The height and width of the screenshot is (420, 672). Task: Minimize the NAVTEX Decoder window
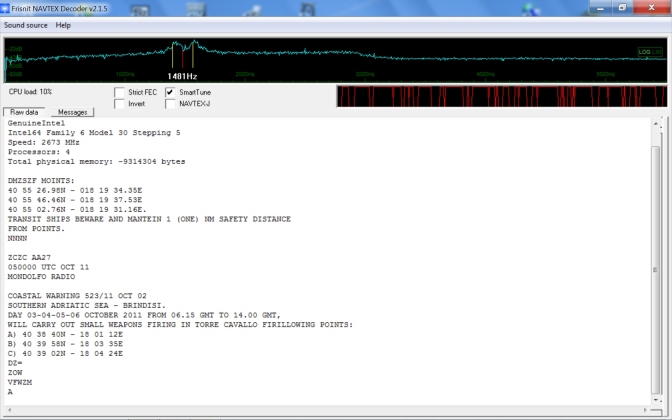click(600, 7)
